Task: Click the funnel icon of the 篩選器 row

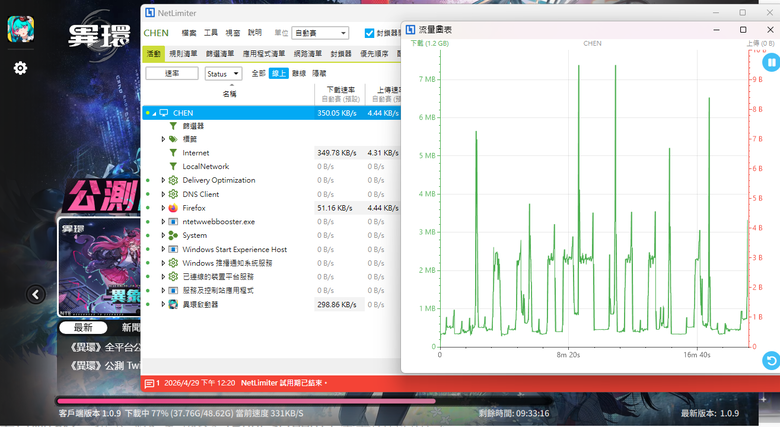Action: coord(173,126)
